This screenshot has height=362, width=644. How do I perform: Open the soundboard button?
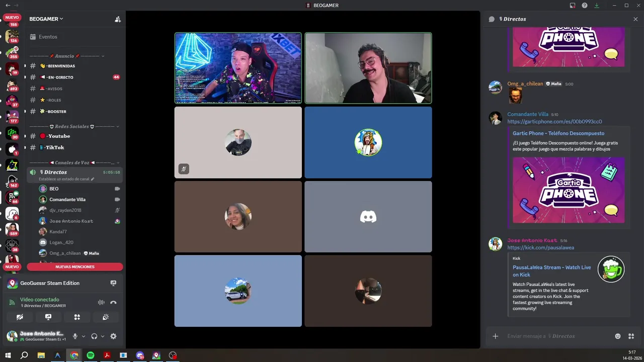point(106,317)
